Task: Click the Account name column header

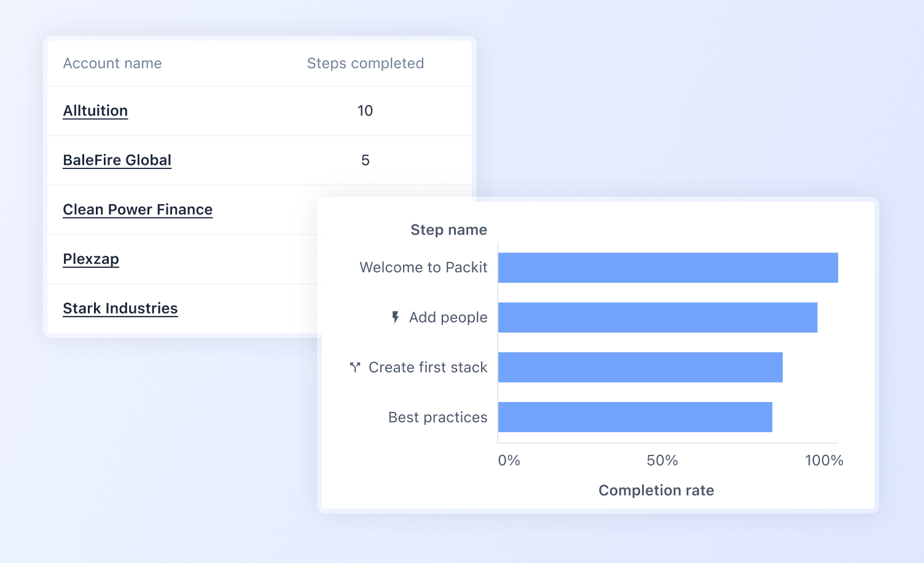Action: click(x=112, y=63)
